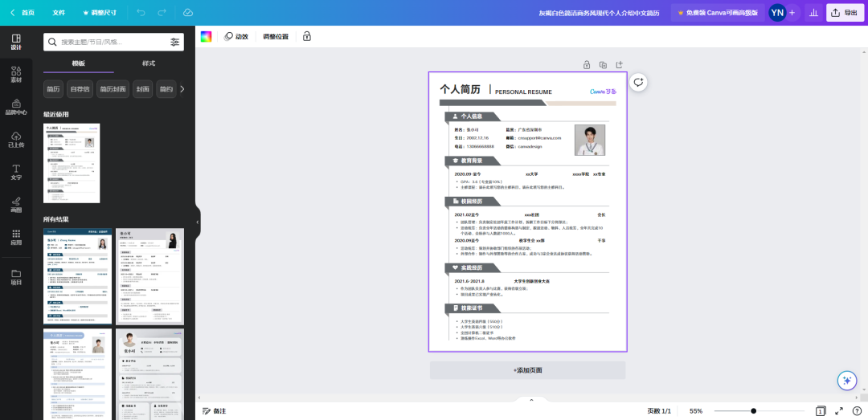Screen dimensions: 868x420
Task: Click the 添加页面 add page button
Action: [527, 370]
